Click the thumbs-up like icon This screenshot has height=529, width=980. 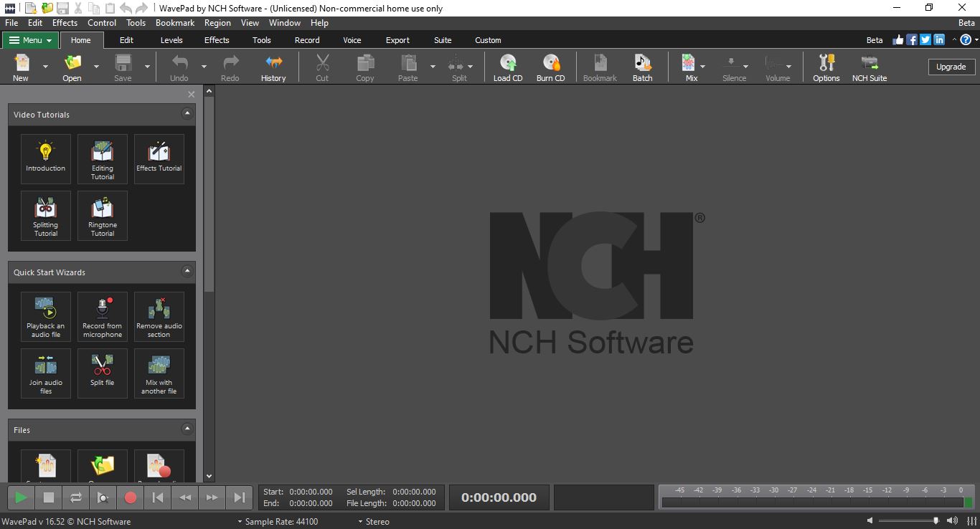898,40
